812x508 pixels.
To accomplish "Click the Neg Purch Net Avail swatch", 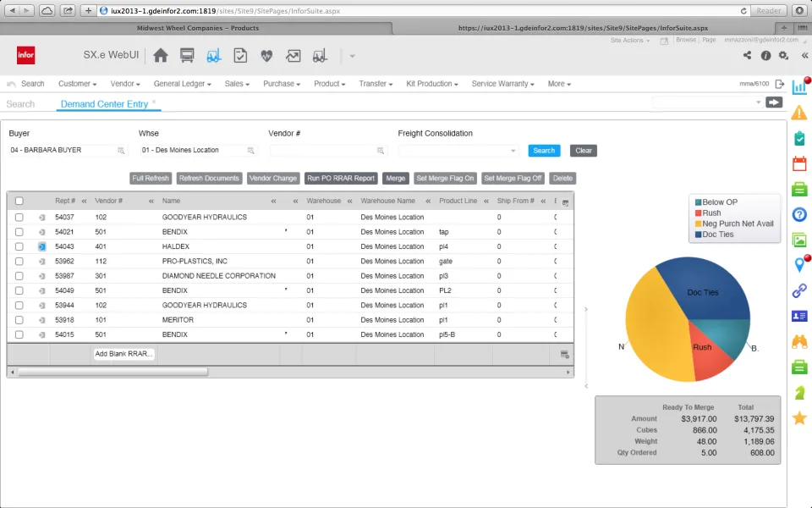I will tap(698, 224).
